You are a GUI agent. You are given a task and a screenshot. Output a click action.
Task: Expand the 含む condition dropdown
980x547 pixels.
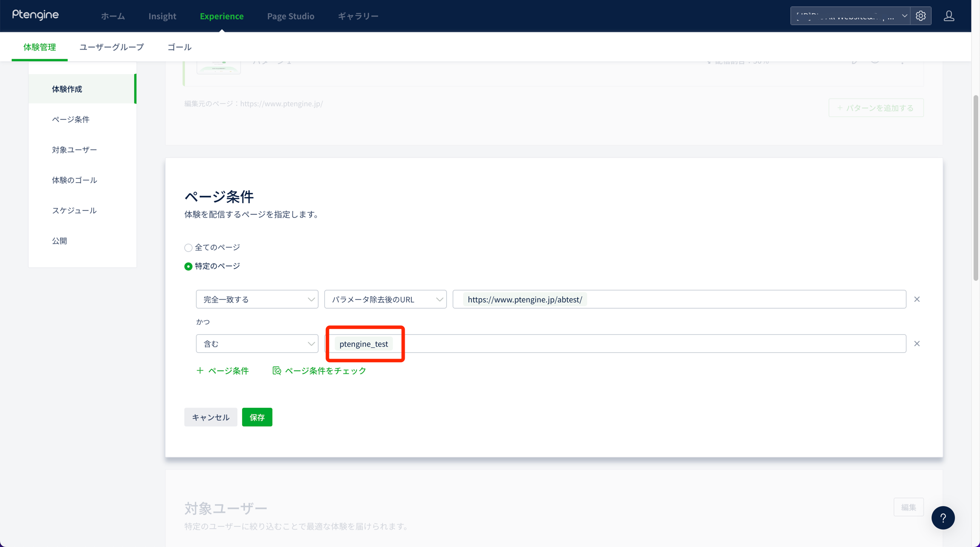click(x=257, y=344)
